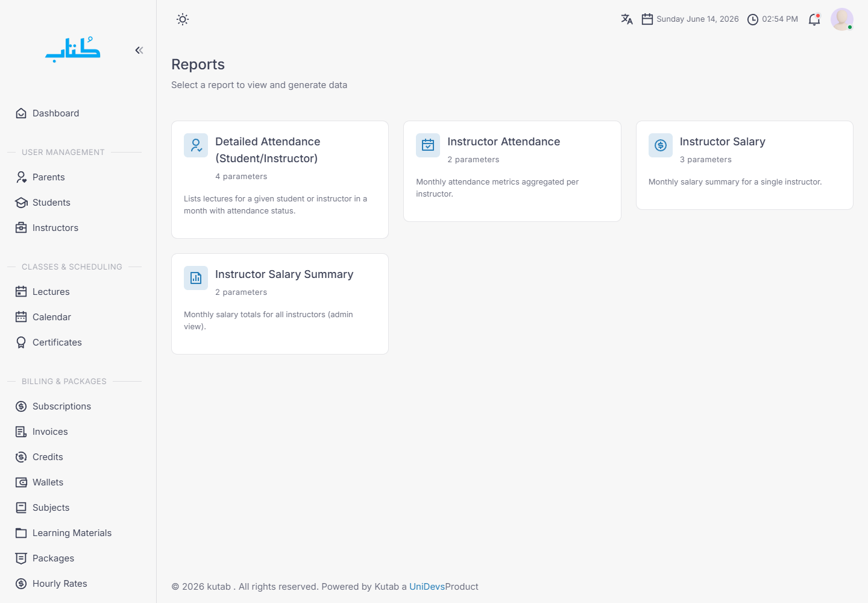Open the Instructor Attendance report card
The width and height of the screenshot is (868, 603).
click(512, 171)
